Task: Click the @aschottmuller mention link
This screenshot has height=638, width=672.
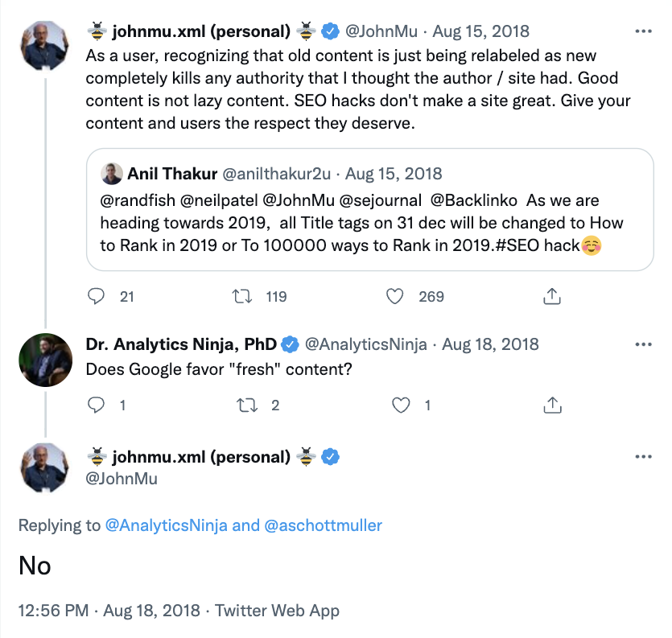Action: tap(323, 526)
